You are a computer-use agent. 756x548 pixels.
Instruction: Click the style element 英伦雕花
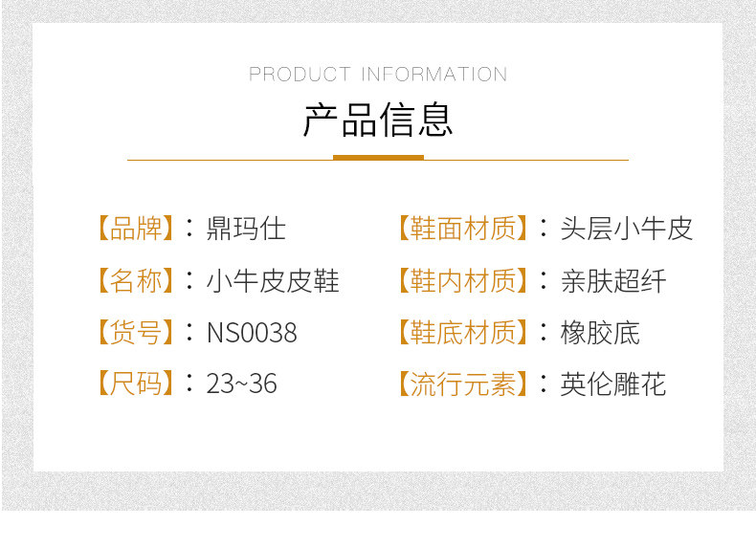point(612,384)
